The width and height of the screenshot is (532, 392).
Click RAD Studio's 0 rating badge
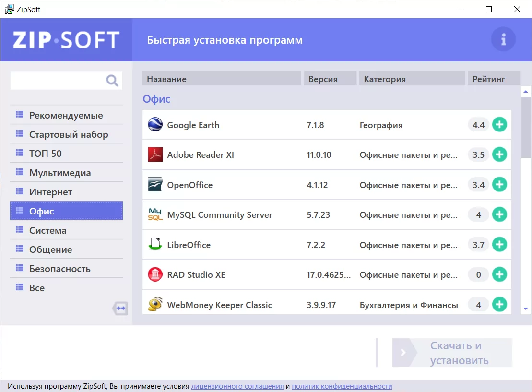click(478, 274)
